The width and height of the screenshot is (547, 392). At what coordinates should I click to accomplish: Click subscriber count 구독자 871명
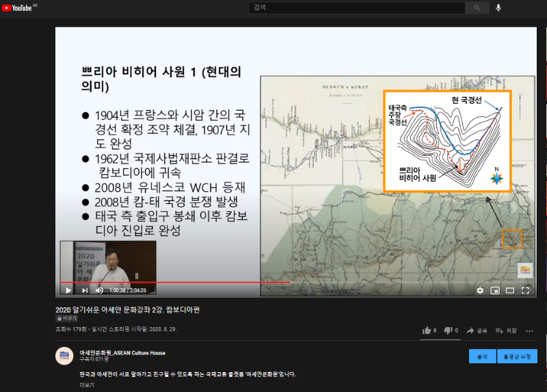tap(94, 359)
